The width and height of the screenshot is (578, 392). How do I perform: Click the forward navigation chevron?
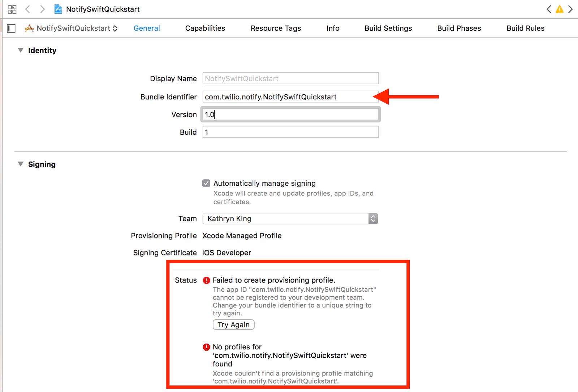(42, 9)
